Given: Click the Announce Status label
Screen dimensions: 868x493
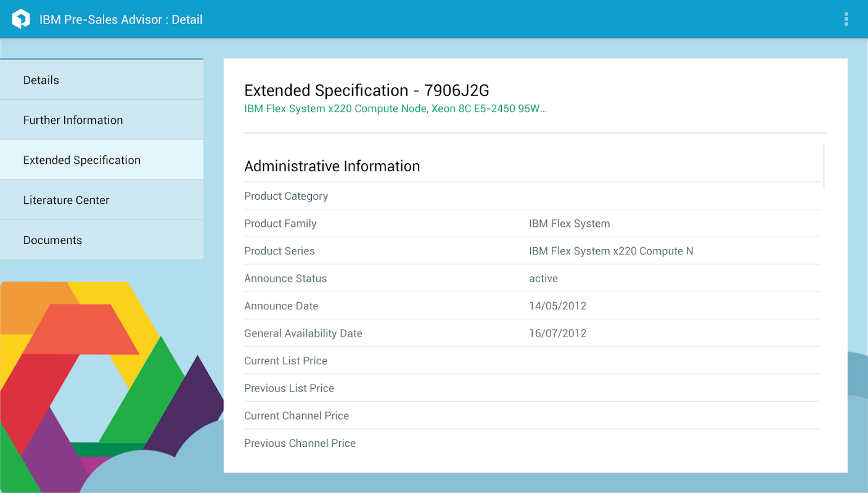Looking at the screenshot, I should 285,279.
